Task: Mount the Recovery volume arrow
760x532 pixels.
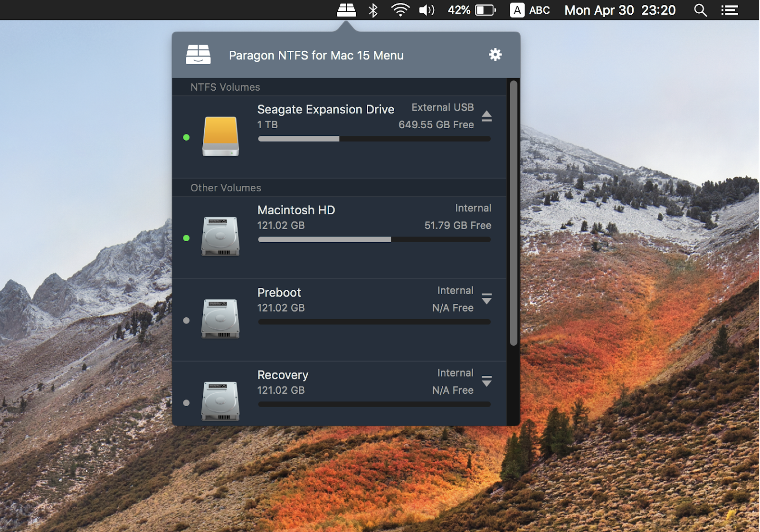Action: click(x=486, y=381)
